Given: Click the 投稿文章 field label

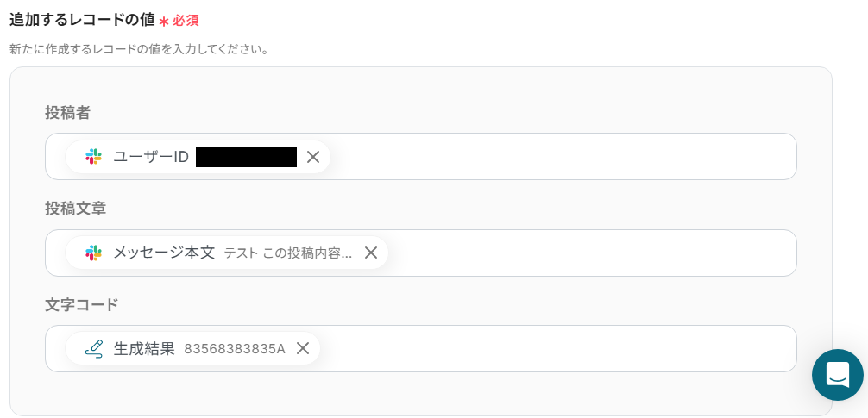Looking at the screenshot, I should click(75, 208).
